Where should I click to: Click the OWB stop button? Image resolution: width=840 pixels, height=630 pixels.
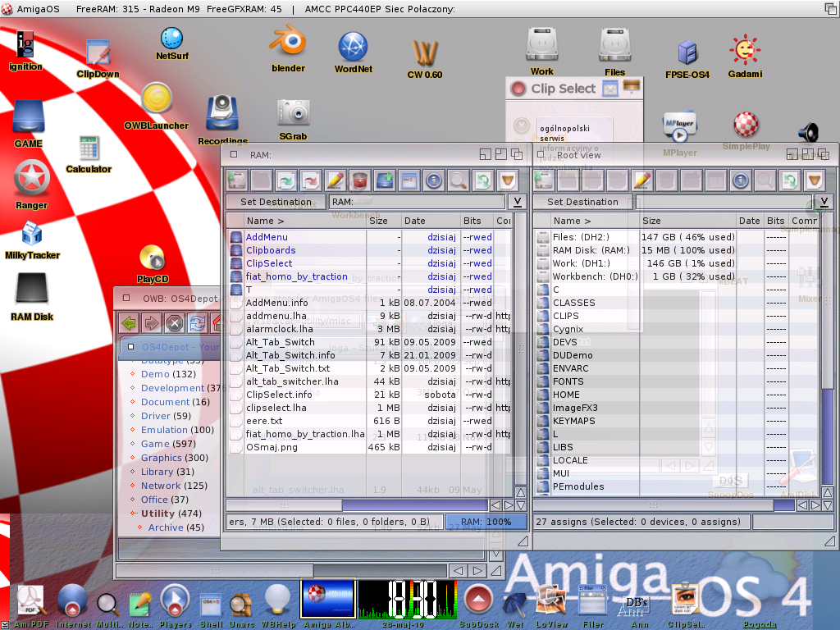coord(174,323)
